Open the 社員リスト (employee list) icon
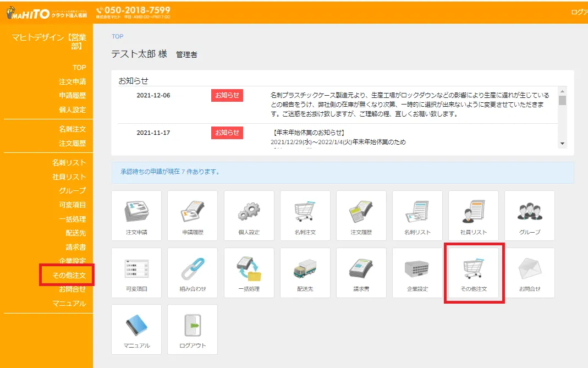This screenshot has width=588, height=368. (x=473, y=212)
